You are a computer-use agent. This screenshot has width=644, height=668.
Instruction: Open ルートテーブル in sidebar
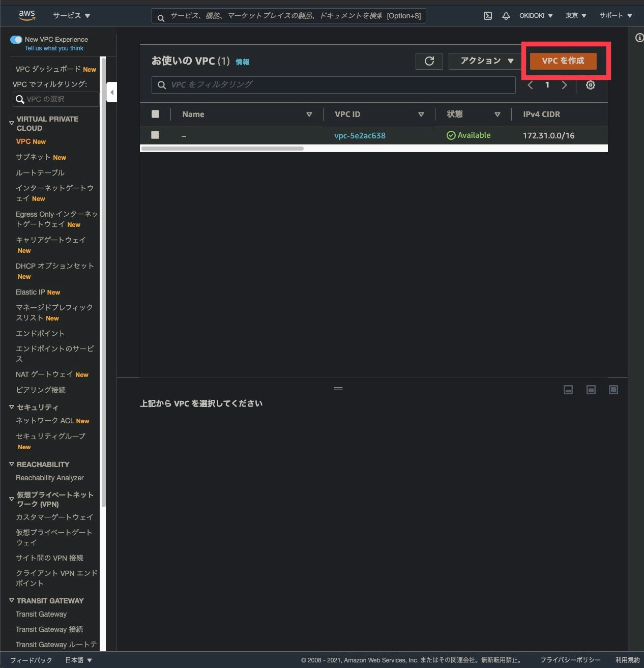[40, 173]
